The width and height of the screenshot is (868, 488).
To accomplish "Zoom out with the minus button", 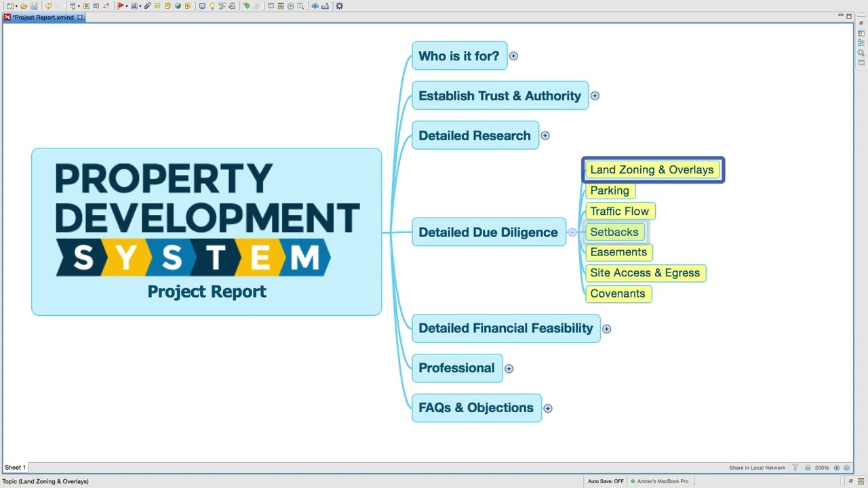I will click(808, 468).
